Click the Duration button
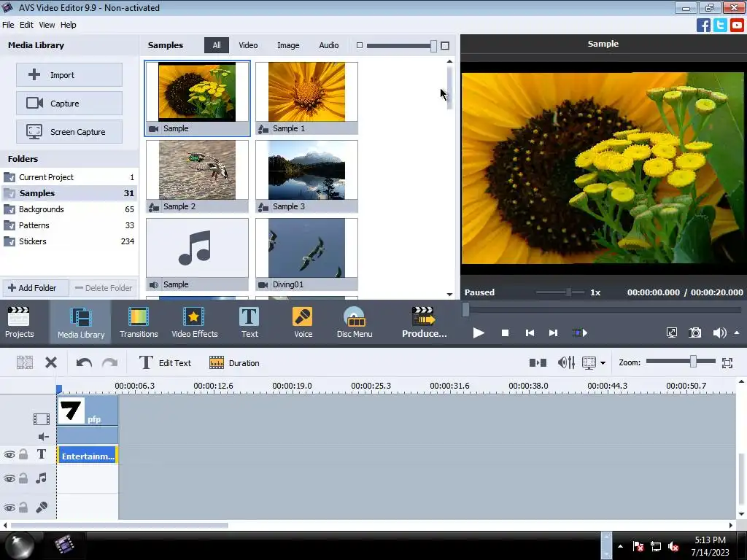 point(234,363)
